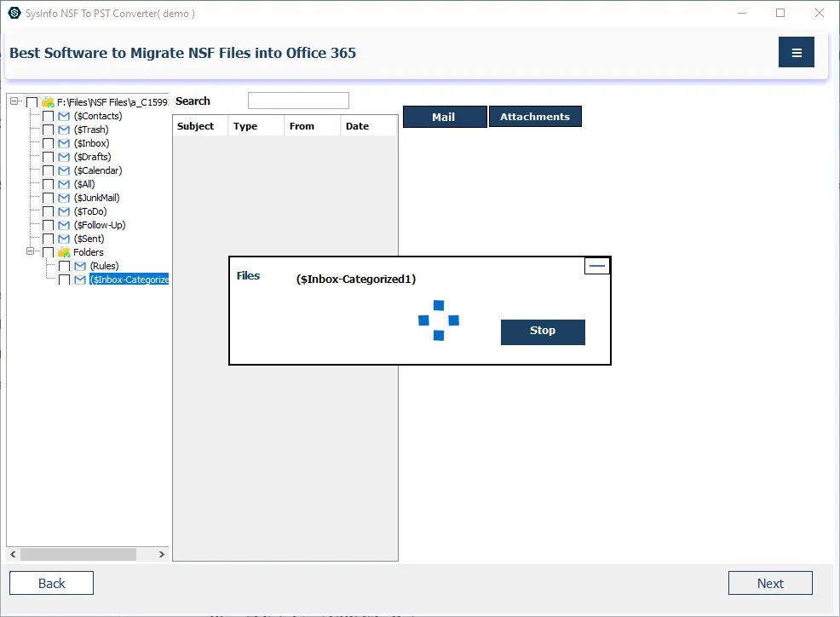Click the mail icon beside ($Inbox)
This screenshot has height=617, width=840.
click(x=64, y=143)
